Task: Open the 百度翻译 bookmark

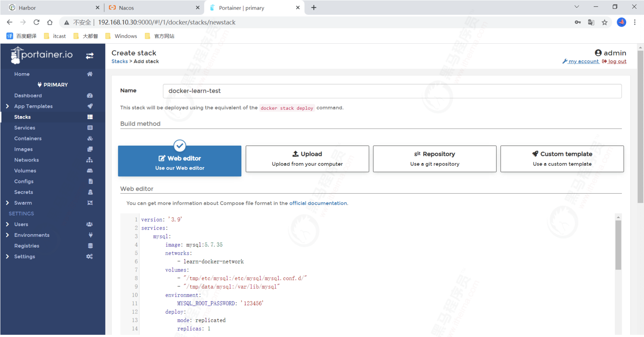Action: (x=22, y=36)
